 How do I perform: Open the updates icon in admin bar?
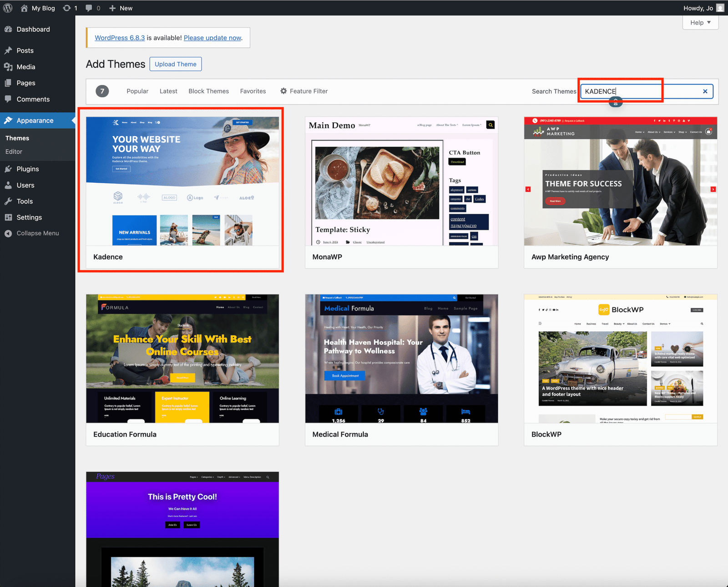coord(67,8)
